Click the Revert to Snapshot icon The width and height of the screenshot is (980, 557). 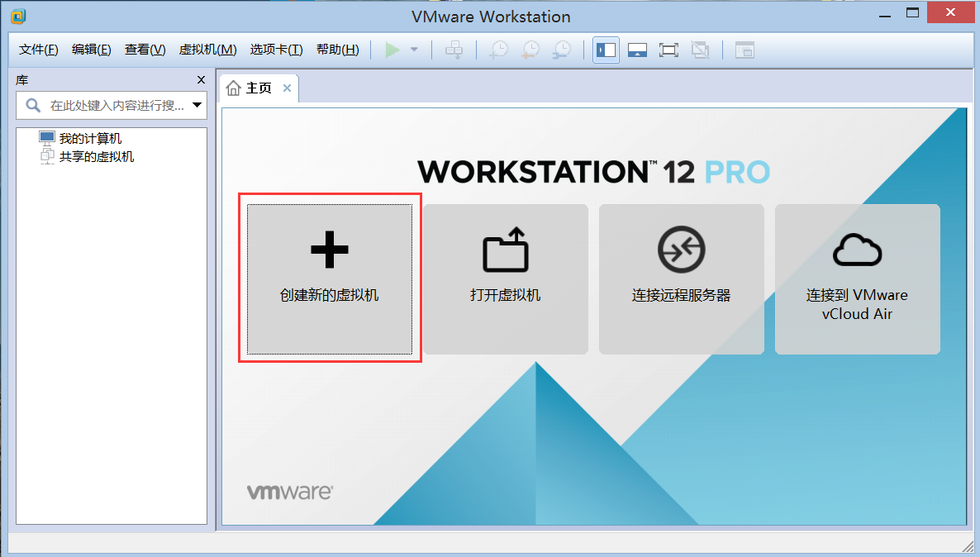coord(530,50)
